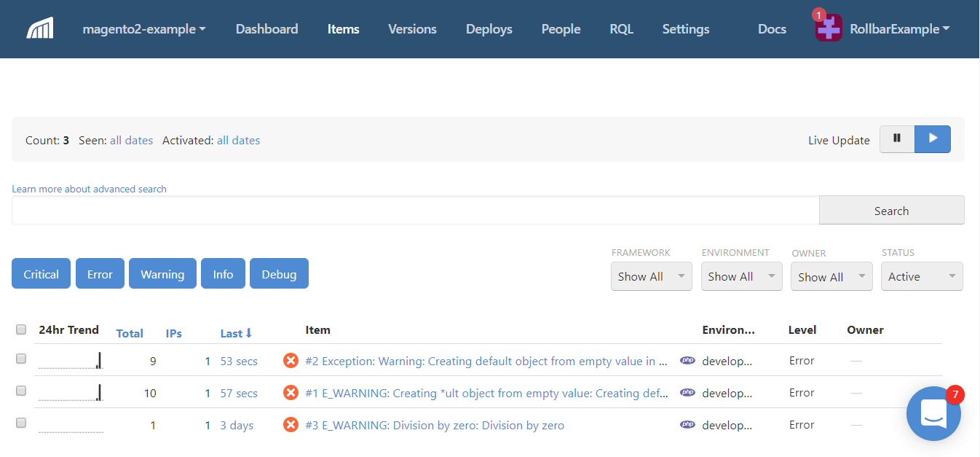
Task: Pause the live update
Action: click(897, 138)
